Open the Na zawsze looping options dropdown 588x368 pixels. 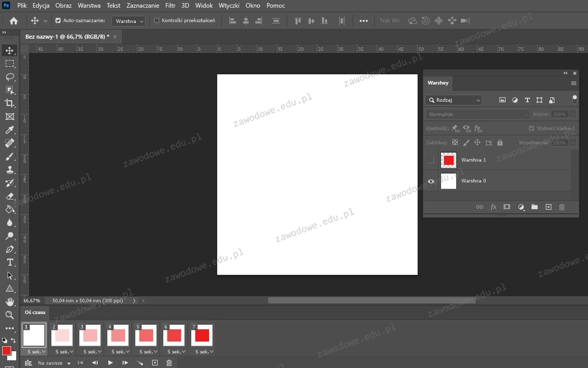tap(54, 363)
